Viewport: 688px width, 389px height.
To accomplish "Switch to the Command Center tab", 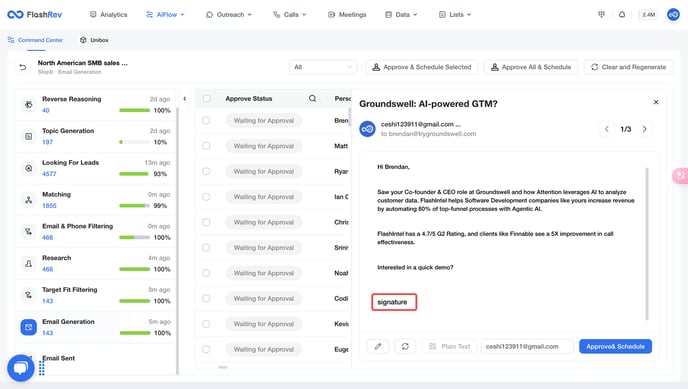I will 35,40.
